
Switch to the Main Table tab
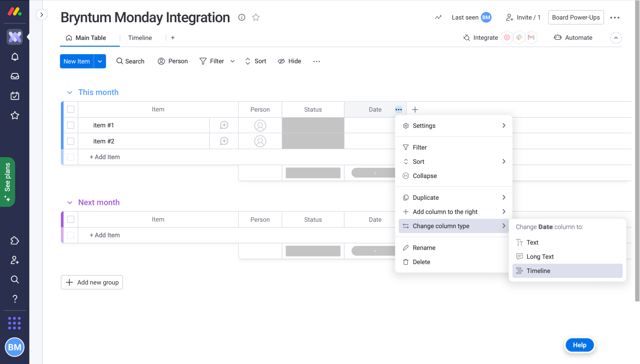coord(86,38)
